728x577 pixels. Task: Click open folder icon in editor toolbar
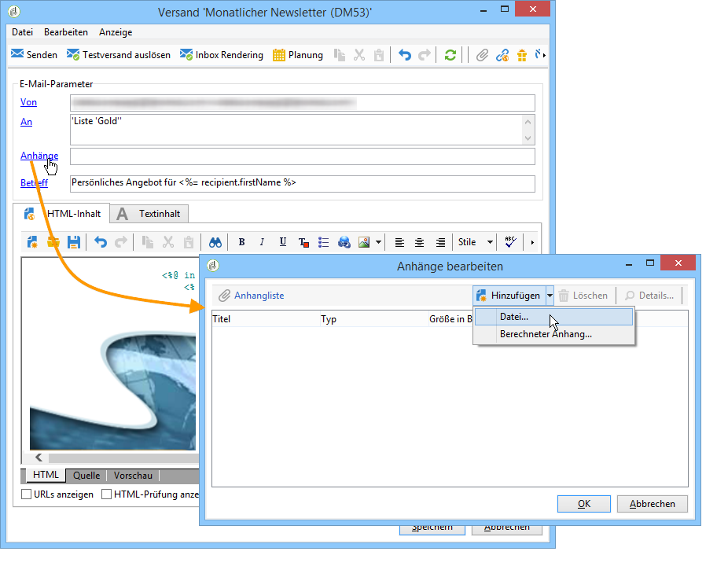point(53,242)
